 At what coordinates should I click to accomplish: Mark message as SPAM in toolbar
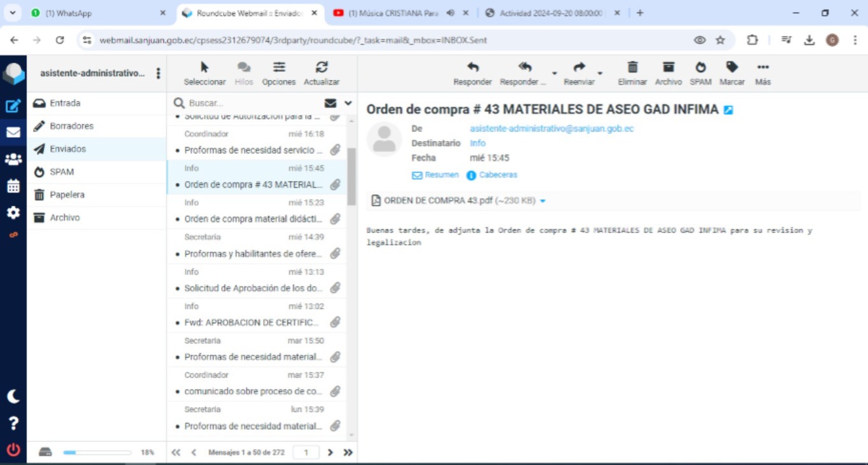coord(700,73)
